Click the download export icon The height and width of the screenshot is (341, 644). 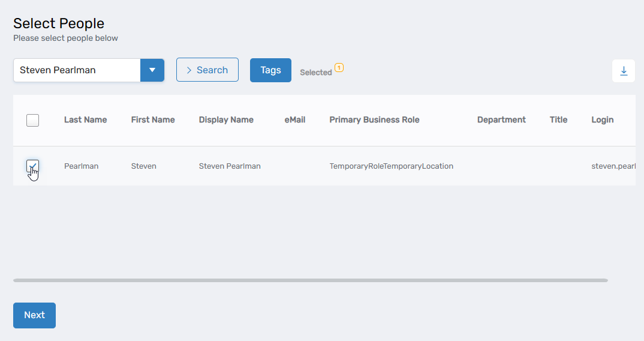[x=624, y=71]
